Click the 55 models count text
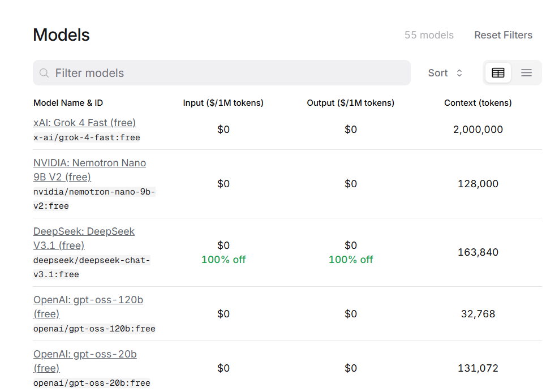The image size is (559, 392). click(429, 35)
